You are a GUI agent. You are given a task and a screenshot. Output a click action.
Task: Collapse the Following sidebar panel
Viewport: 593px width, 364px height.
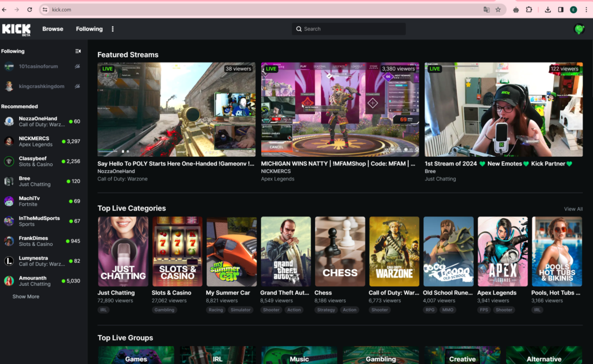[78, 52]
